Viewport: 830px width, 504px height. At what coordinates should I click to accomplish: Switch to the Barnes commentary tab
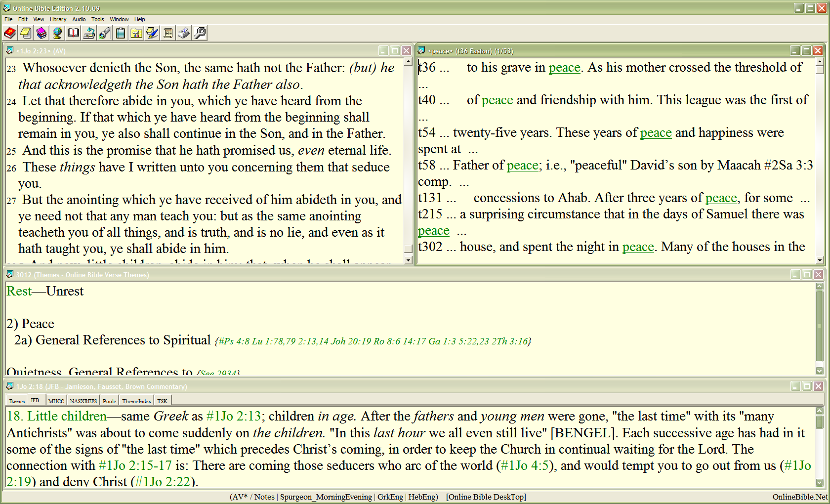pos(17,401)
